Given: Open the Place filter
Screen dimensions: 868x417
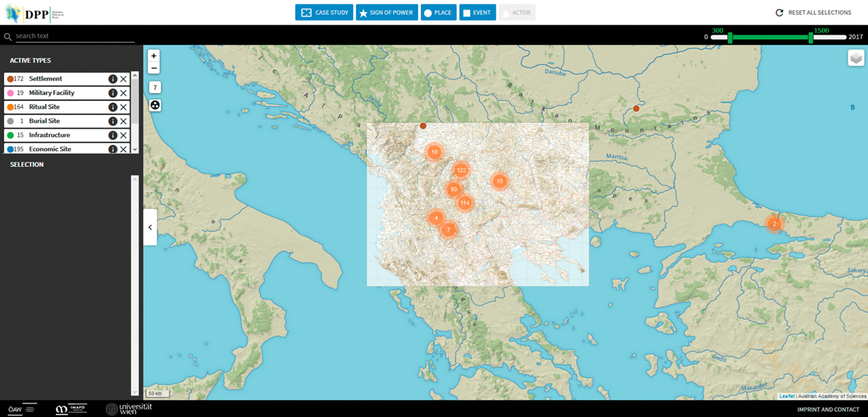Looking at the screenshot, I should click(x=438, y=13).
